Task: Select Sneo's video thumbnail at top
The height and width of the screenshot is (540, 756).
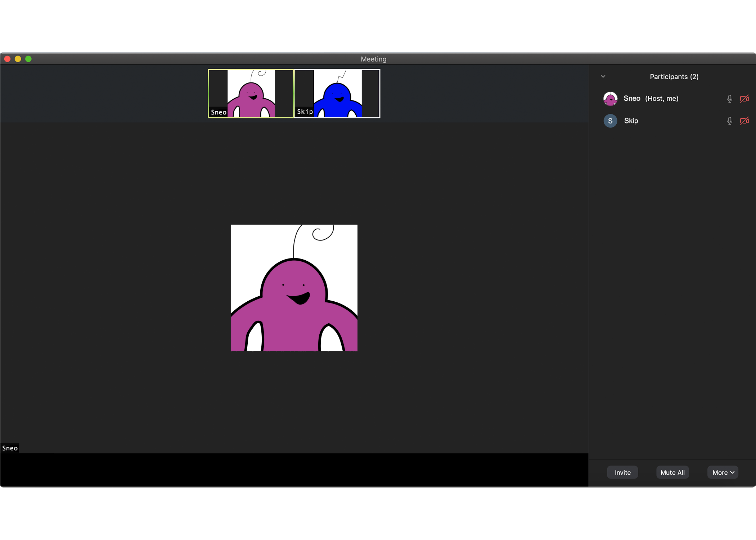Action: click(x=251, y=94)
